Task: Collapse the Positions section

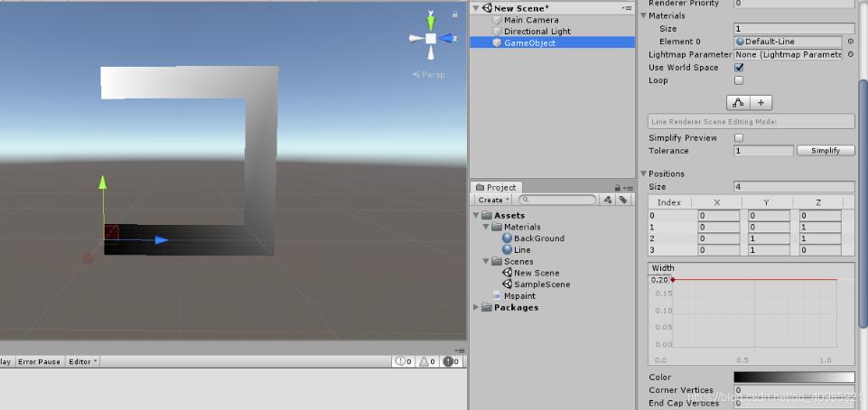Action: click(644, 173)
